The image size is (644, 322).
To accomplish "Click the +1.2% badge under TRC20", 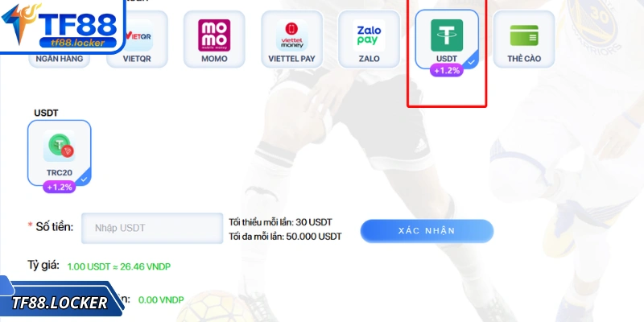I will coord(59,188).
